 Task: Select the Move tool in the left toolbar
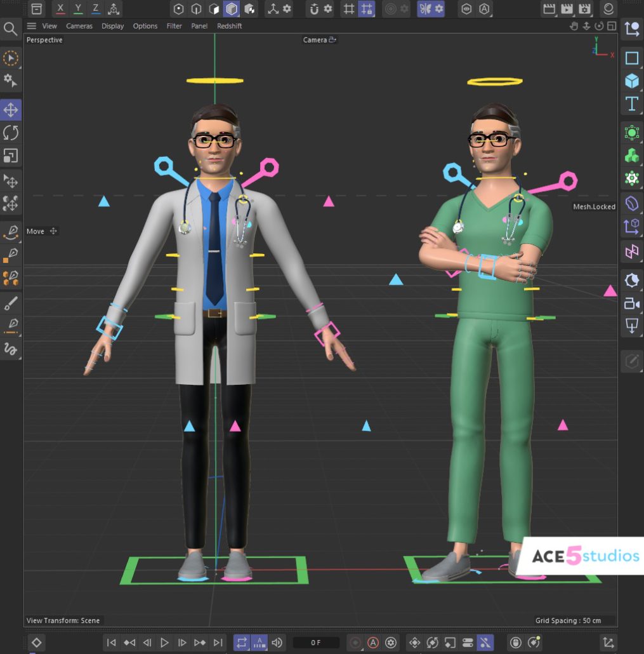point(11,109)
